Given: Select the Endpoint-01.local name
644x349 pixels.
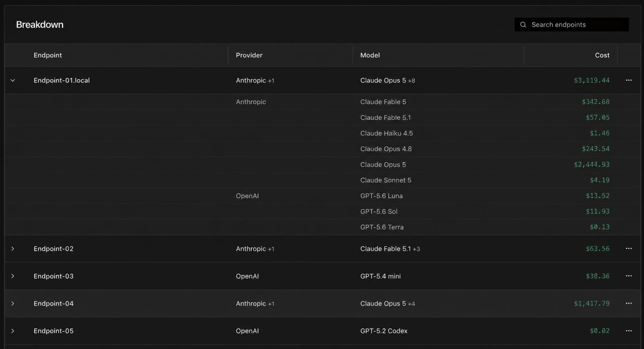Looking at the screenshot, I should click(x=62, y=80).
